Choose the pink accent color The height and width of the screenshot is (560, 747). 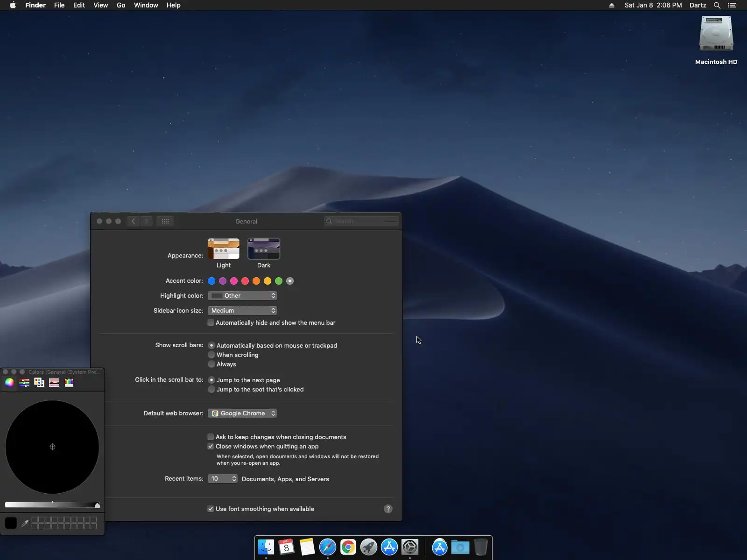tap(234, 281)
